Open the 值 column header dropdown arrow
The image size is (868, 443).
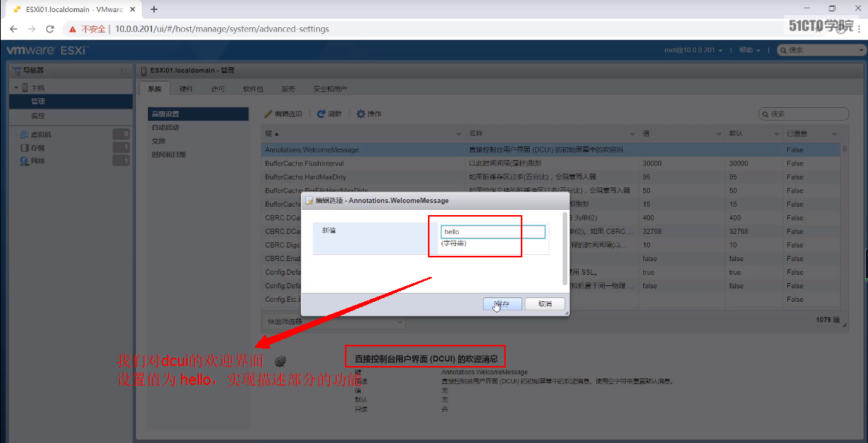(719, 134)
